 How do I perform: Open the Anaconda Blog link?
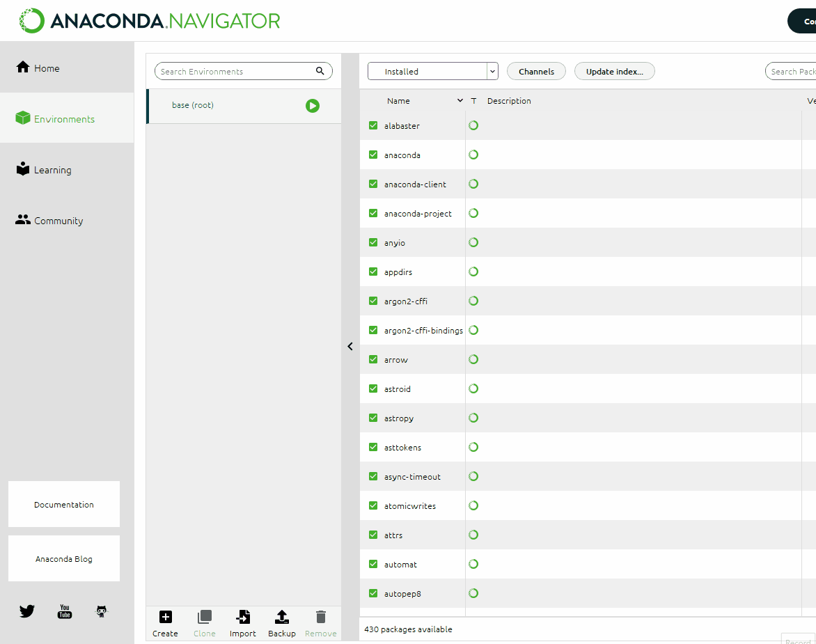pyautogui.click(x=64, y=558)
